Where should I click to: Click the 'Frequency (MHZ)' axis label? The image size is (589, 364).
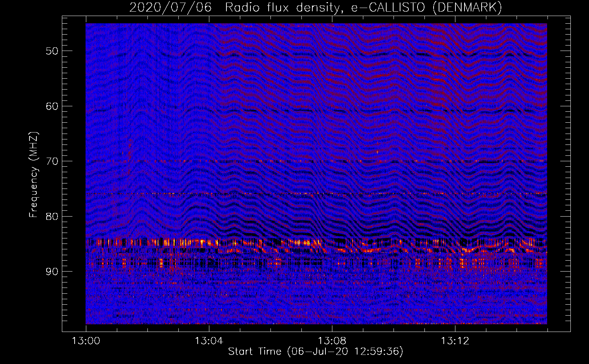(33, 175)
